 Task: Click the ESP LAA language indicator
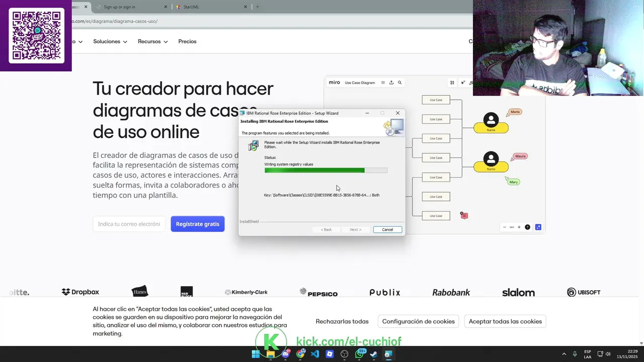tap(588, 354)
